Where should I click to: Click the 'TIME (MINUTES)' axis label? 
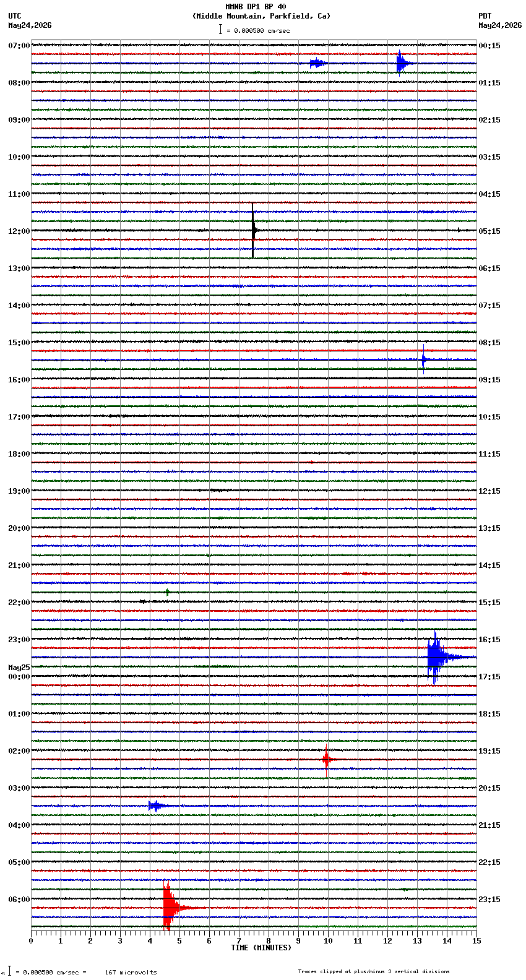click(261, 948)
